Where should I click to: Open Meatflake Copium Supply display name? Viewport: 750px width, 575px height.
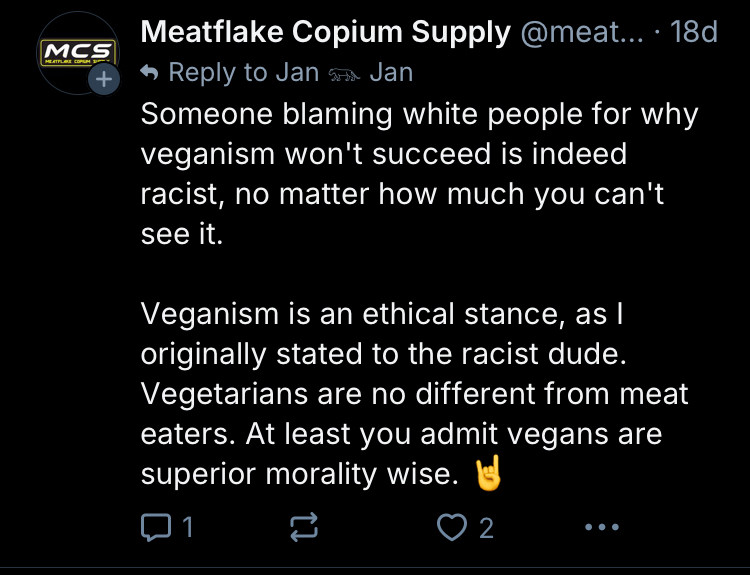tap(325, 33)
